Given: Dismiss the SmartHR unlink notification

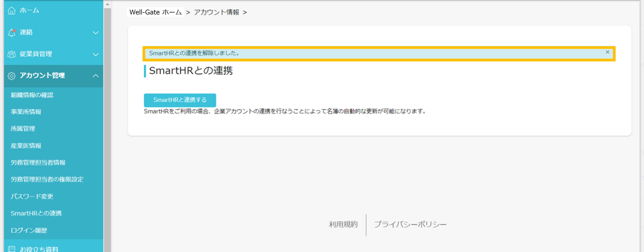Looking at the screenshot, I should click(607, 52).
